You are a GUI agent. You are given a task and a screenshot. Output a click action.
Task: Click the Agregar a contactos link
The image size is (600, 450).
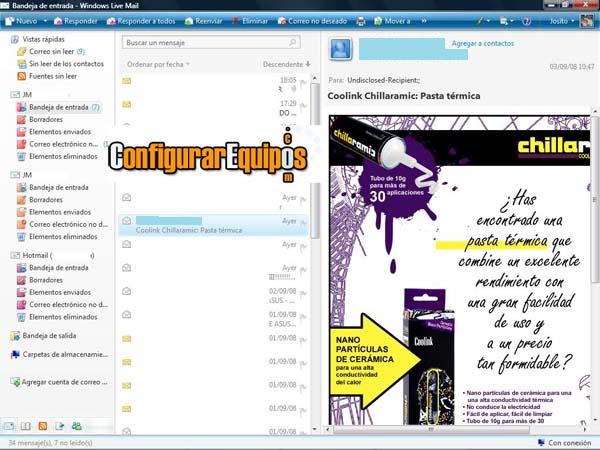[483, 43]
